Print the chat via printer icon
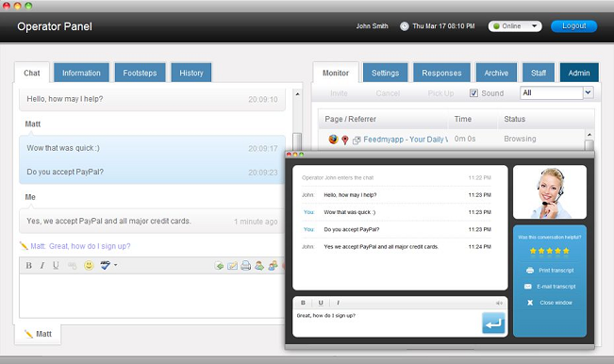The height and width of the screenshot is (364, 614). click(x=245, y=266)
